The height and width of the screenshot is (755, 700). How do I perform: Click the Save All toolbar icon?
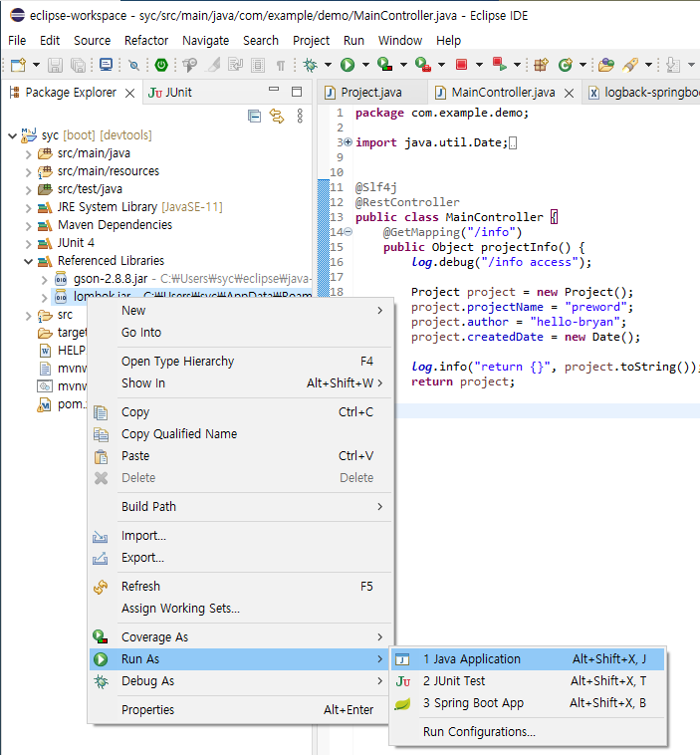click(78, 65)
